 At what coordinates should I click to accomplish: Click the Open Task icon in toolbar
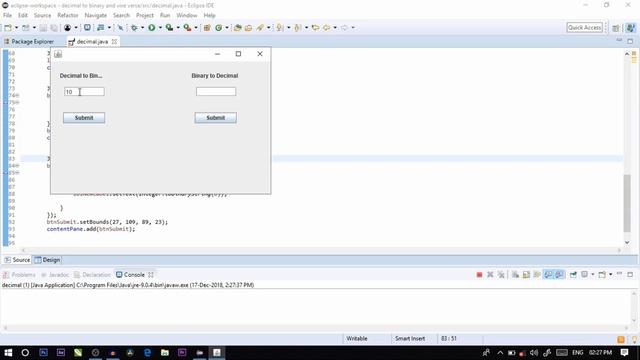248,28
